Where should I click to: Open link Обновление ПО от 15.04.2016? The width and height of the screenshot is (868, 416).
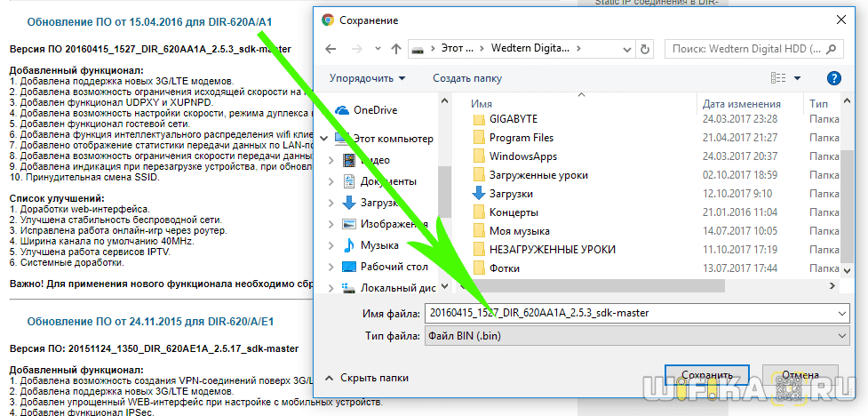click(149, 22)
